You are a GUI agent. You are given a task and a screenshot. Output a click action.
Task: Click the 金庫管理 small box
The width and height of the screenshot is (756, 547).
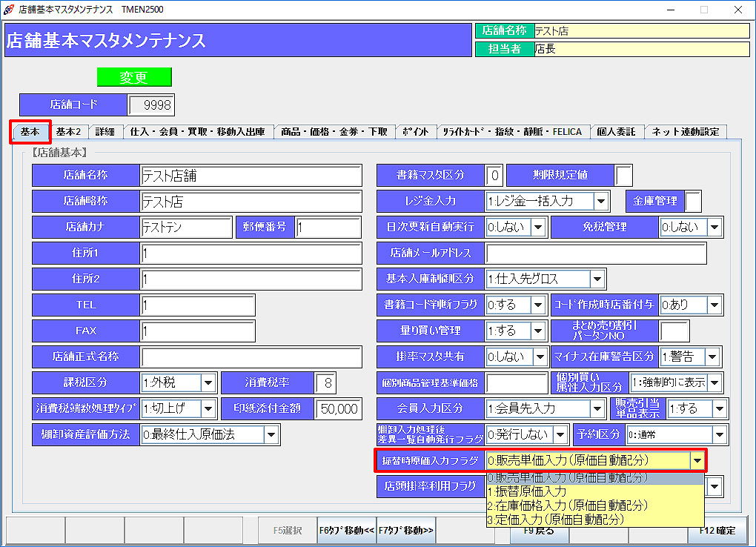[x=692, y=201]
